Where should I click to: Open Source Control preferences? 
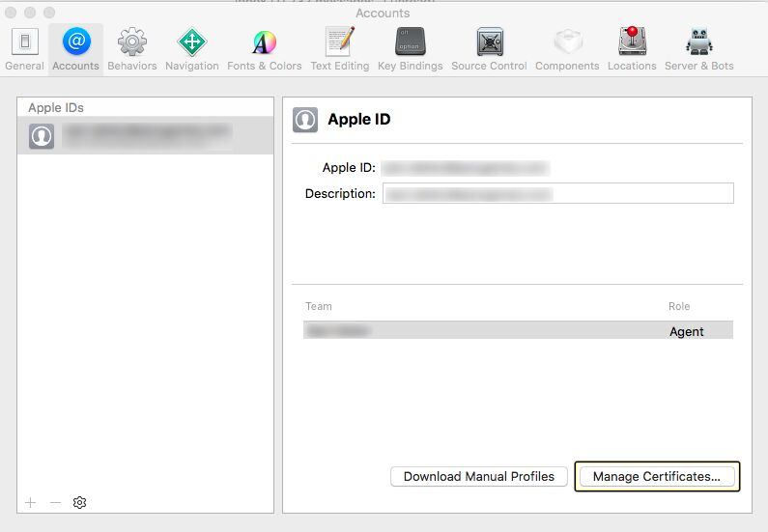point(490,49)
